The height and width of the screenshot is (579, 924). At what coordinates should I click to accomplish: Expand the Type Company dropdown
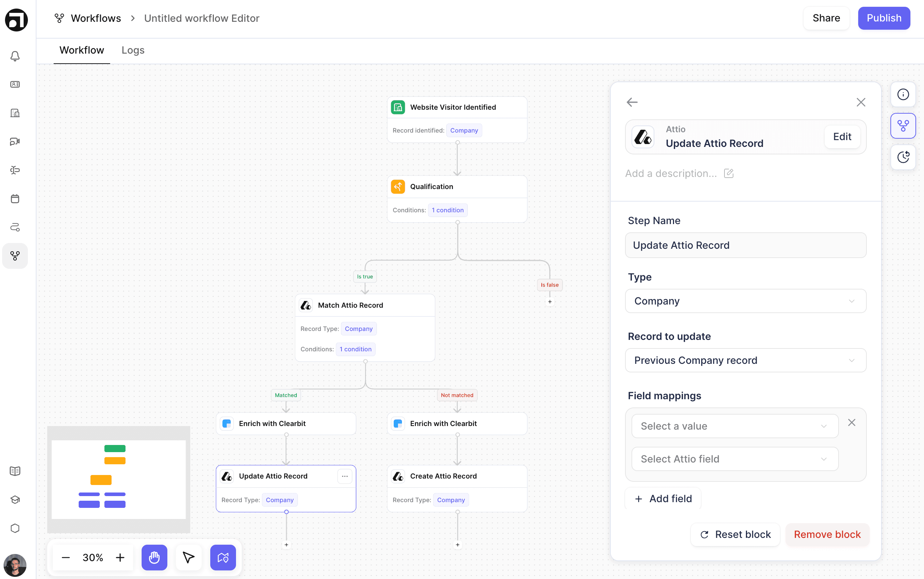point(746,301)
